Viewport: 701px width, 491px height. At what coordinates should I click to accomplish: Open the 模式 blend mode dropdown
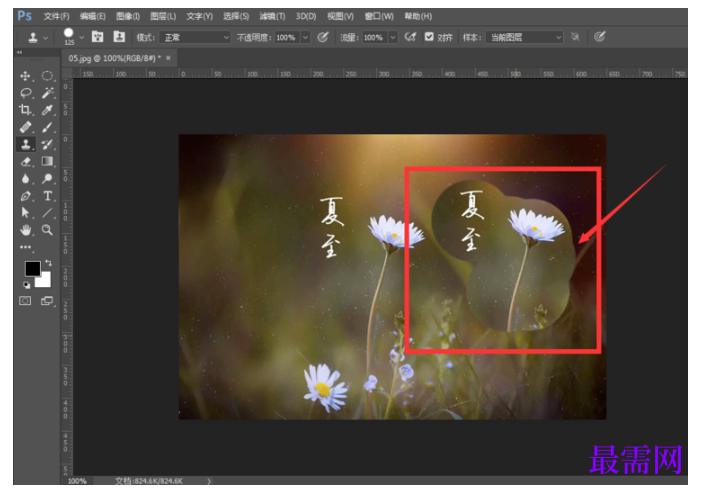click(195, 38)
